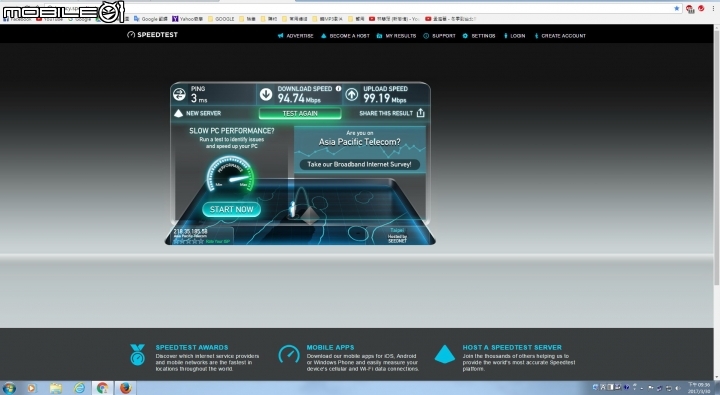Open the Mobile Apps link
The height and width of the screenshot is (395, 720).
coord(330,347)
